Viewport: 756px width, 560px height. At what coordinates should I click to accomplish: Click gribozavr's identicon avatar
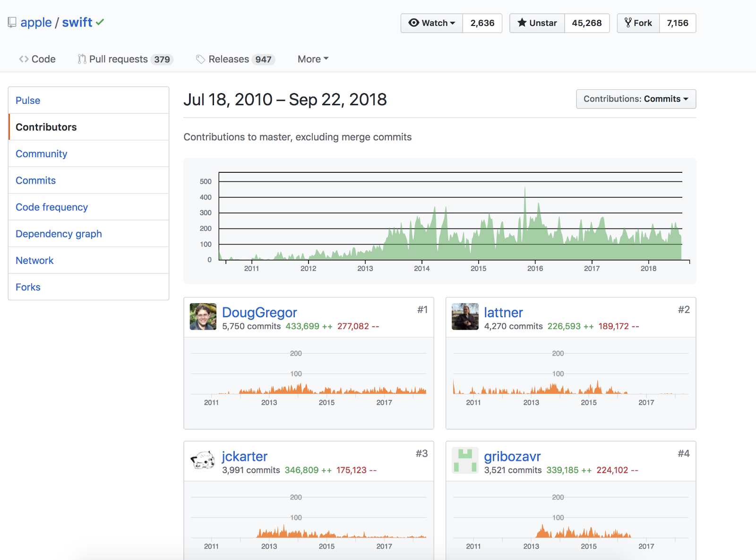(465, 460)
